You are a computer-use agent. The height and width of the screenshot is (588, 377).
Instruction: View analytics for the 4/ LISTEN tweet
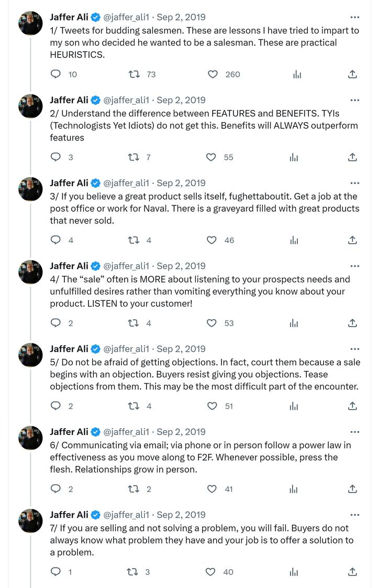click(x=294, y=323)
